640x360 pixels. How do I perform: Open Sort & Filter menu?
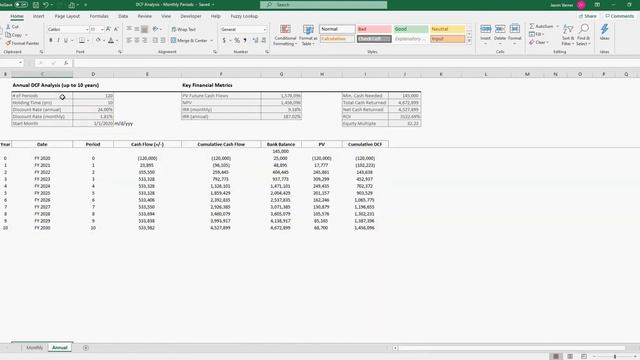[x=568, y=35]
